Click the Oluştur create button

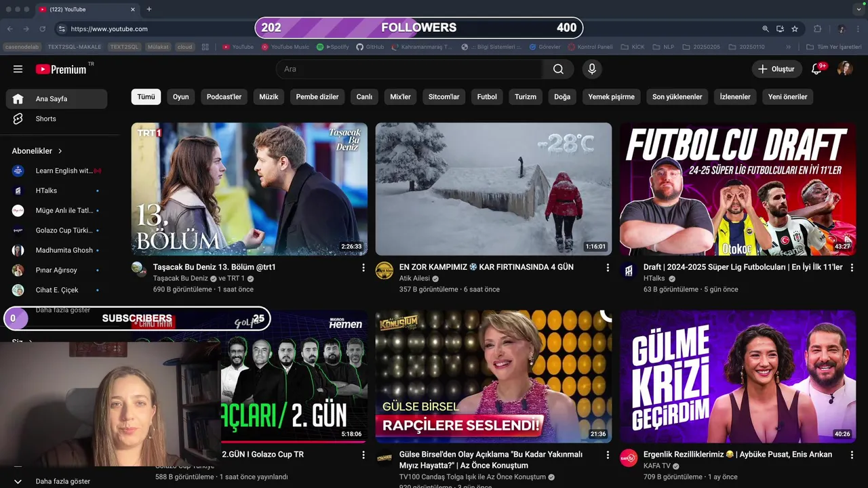[776, 69]
